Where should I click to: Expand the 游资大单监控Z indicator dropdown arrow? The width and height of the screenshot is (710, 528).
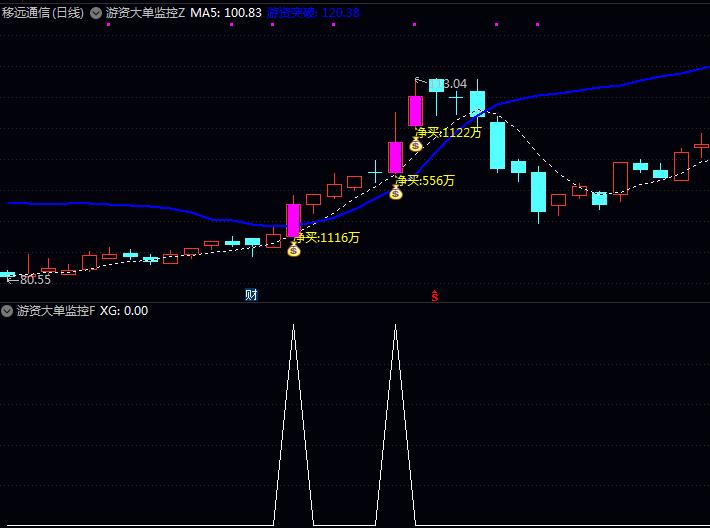point(96,13)
